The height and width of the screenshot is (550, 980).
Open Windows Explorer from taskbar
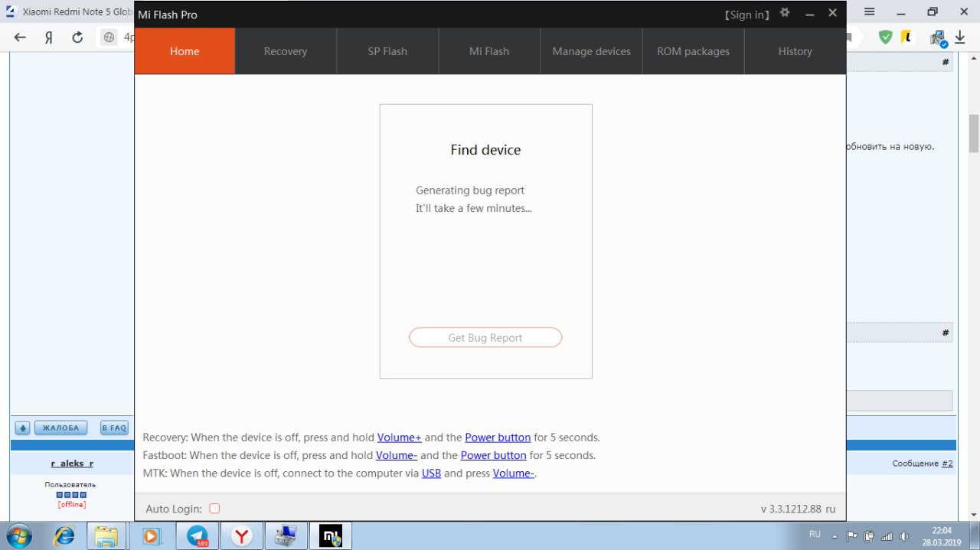click(x=106, y=535)
